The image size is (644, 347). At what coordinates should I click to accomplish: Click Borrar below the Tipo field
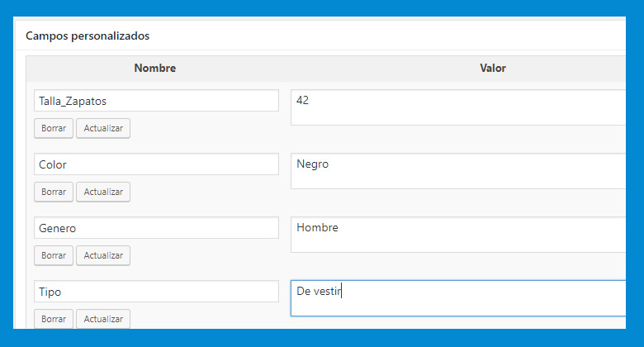tap(54, 319)
